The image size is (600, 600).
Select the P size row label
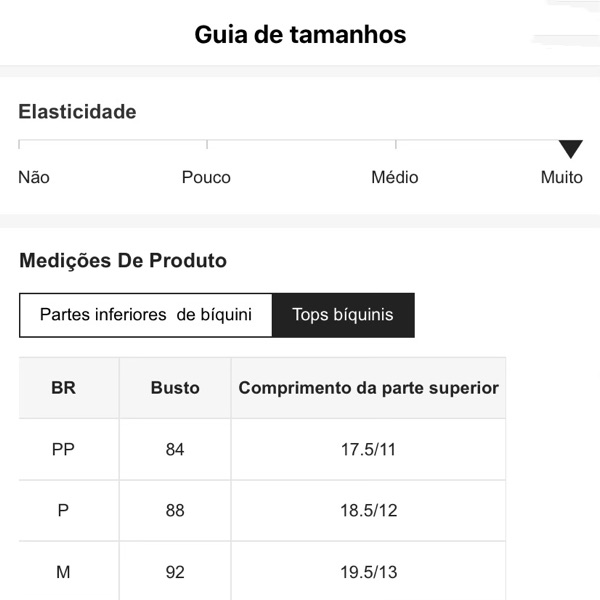point(63,511)
